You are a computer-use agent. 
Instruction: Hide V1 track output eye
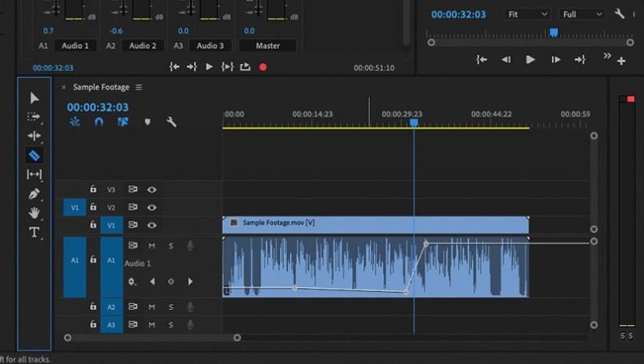coord(152,225)
